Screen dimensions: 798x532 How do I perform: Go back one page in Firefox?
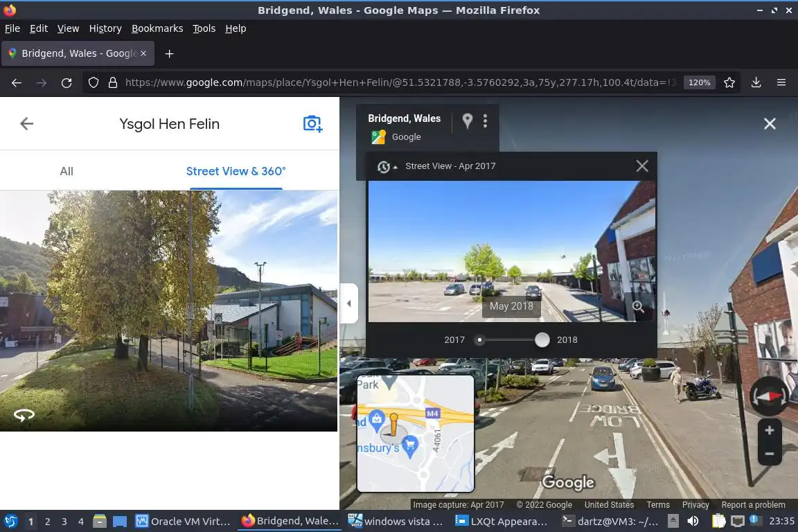click(x=17, y=83)
